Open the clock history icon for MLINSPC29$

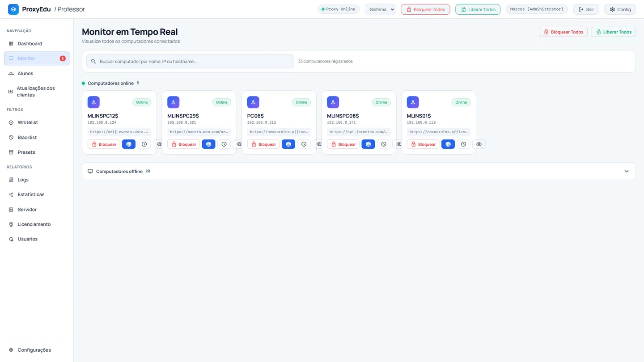click(x=224, y=144)
